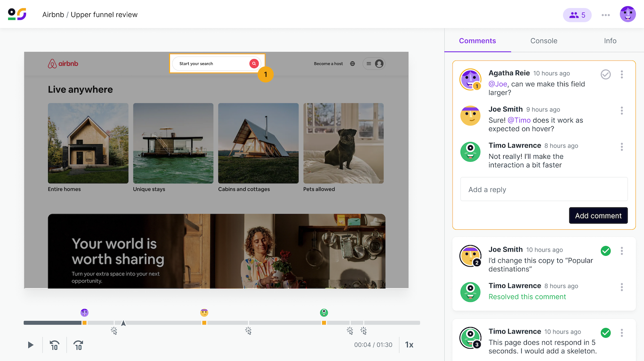This screenshot has width=644, height=361.
Task: Click the app logo in top-left
Action: click(x=17, y=15)
